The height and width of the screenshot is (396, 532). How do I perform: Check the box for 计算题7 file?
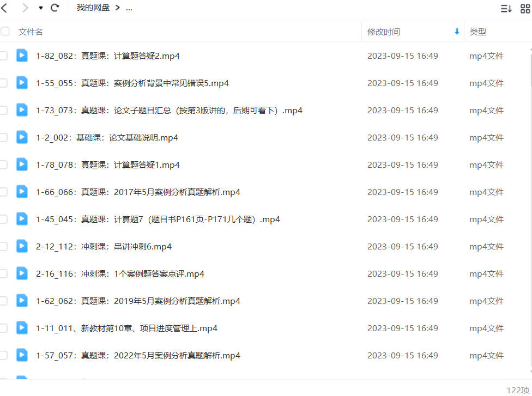(x=3, y=219)
